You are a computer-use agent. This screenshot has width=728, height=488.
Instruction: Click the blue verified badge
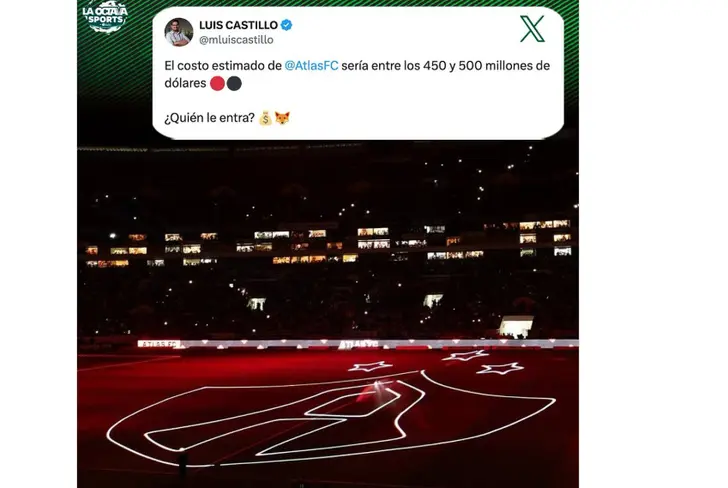(x=286, y=25)
